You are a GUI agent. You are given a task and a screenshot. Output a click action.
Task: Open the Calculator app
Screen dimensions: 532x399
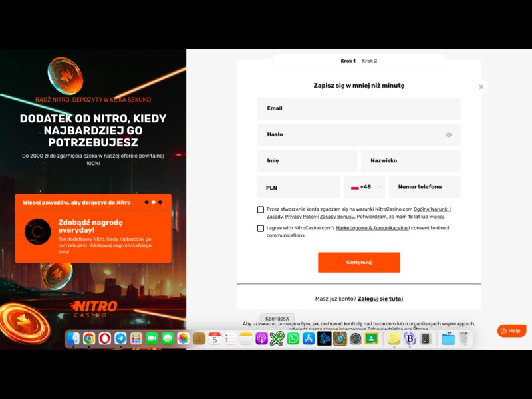coord(426,339)
